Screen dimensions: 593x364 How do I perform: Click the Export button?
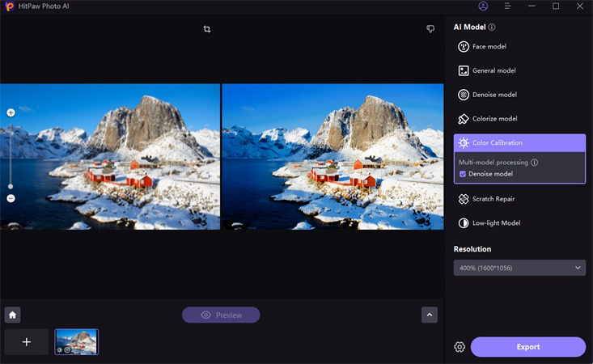(527, 347)
